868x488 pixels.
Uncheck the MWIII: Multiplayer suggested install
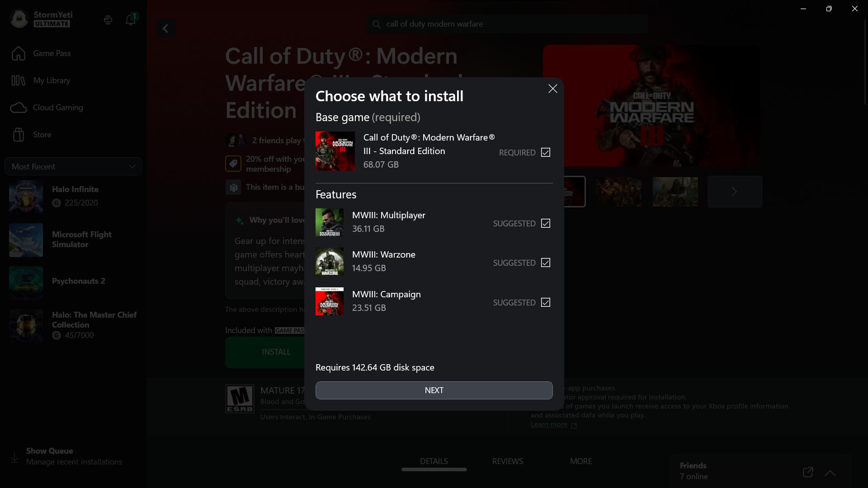[x=545, y=223]
